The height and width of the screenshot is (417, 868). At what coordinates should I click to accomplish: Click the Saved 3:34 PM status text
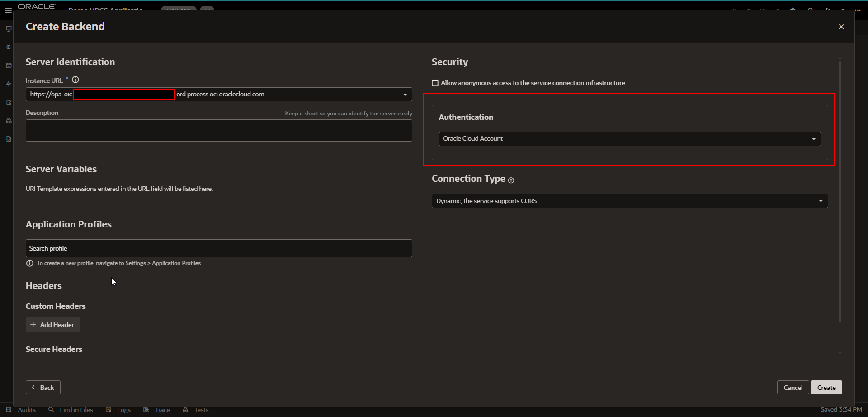click(841, 410)
